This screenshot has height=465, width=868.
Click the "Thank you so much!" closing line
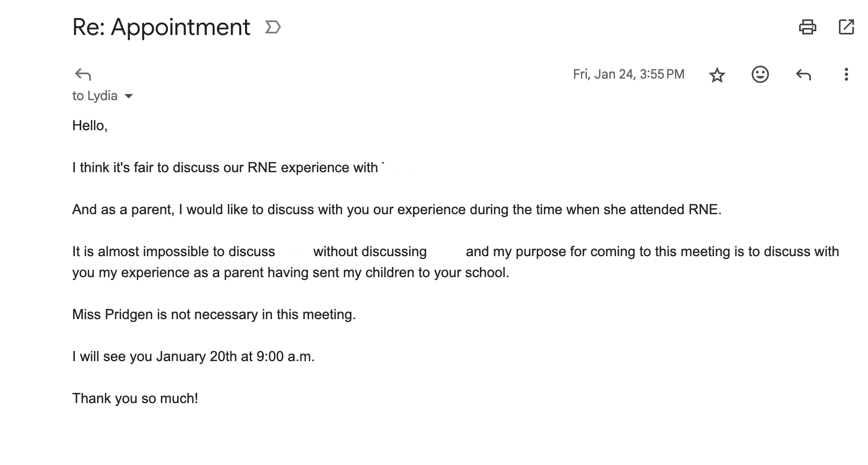[x=135, y=398]
